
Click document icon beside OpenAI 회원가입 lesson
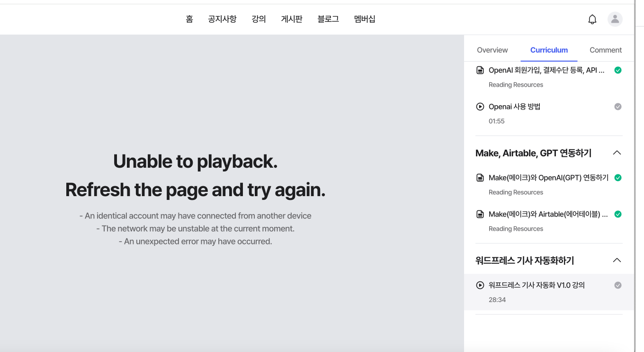[x=480, y=70]
